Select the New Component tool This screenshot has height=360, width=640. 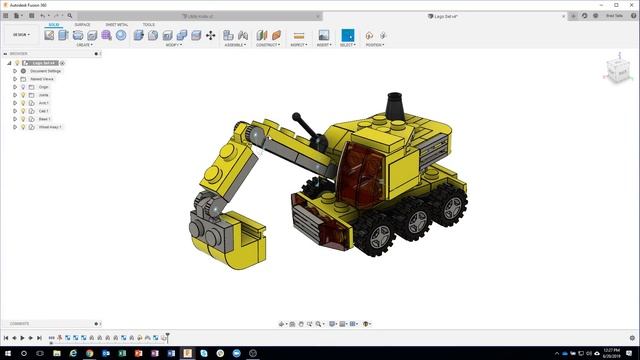click(228, 35)
